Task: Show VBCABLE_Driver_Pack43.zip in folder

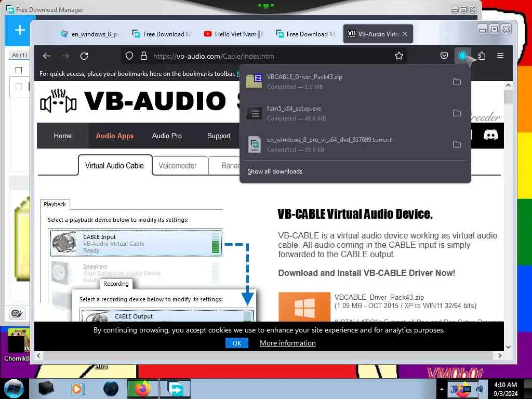Action: [x=457, y=82]
